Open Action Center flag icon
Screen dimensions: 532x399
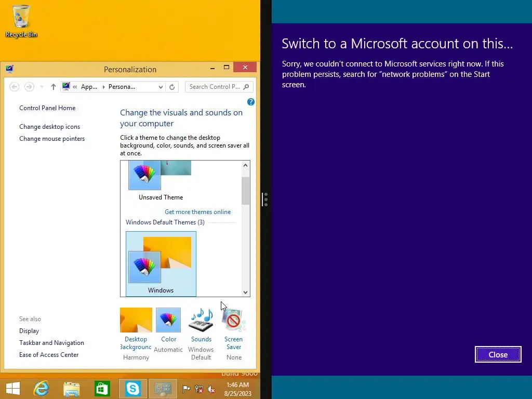187,389
